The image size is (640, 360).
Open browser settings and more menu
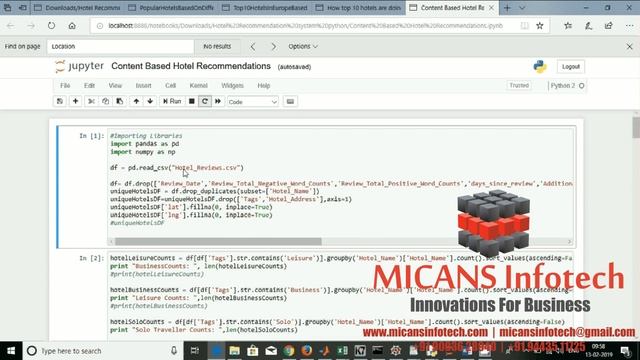click(x=629, y=26)
